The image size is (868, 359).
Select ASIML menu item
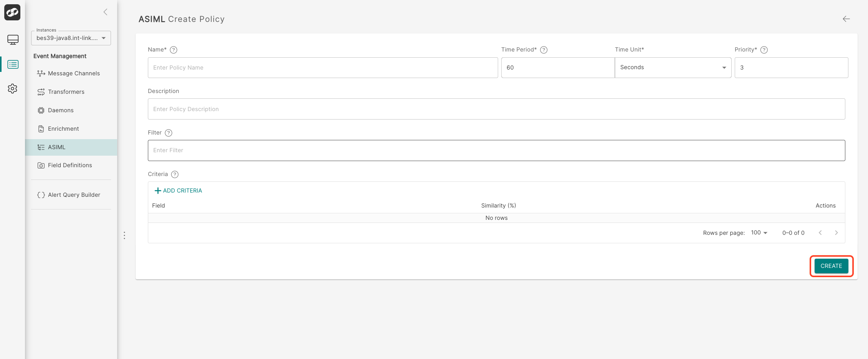71,147
